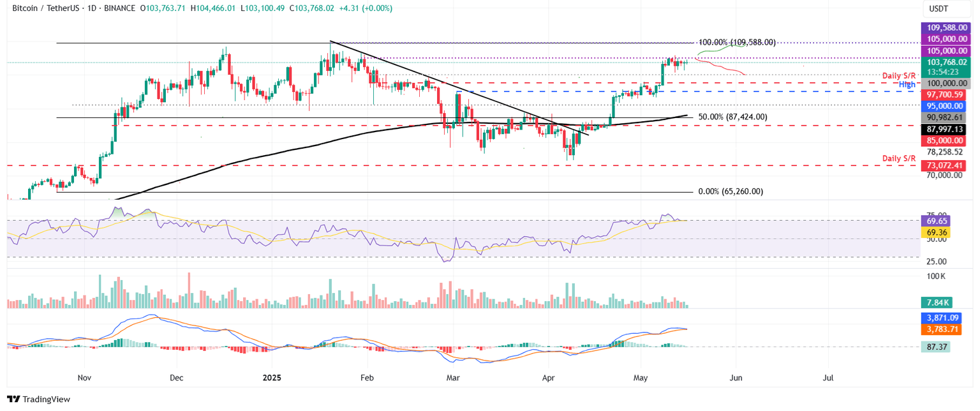
Task: Select the blue MACD value 3,871.09
Action: click(942, 317)
